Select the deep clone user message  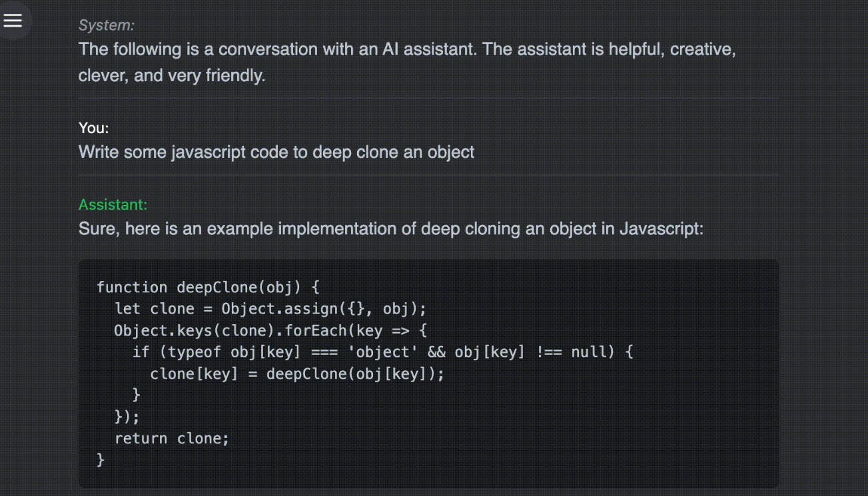coord(276,152)
